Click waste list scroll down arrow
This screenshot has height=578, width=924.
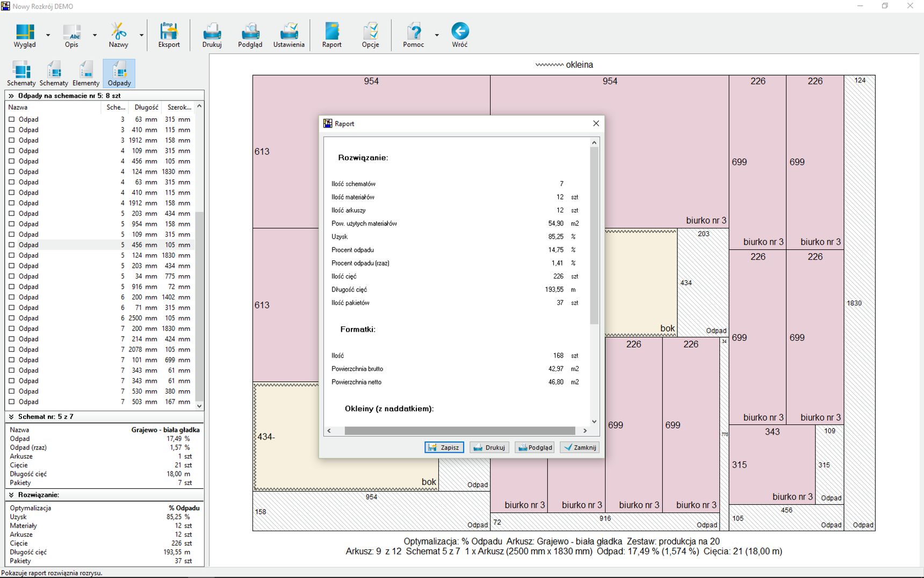pos(199,406)
